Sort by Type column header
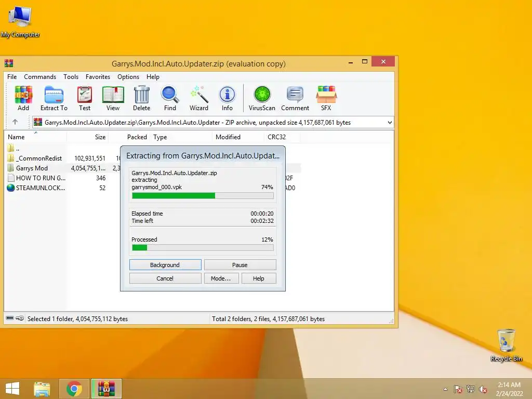Screen dimensions: 532x399 pos(181,137)
